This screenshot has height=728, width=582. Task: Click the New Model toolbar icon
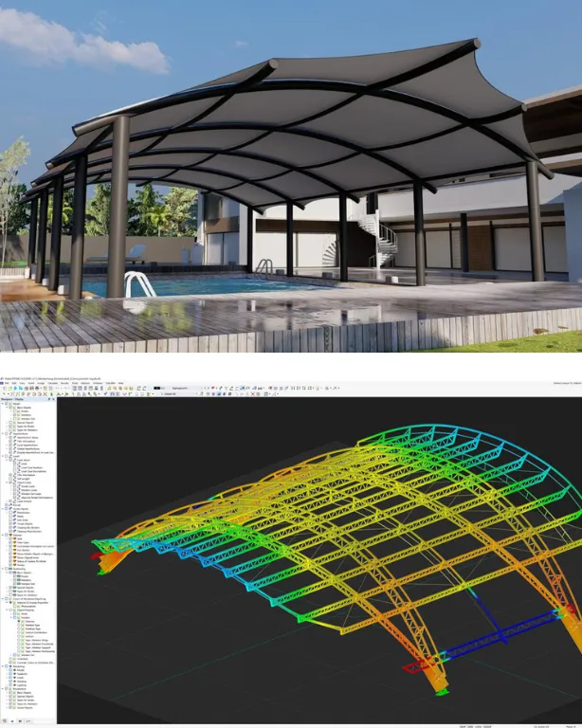pyautogui.click(x=4, y=389)
